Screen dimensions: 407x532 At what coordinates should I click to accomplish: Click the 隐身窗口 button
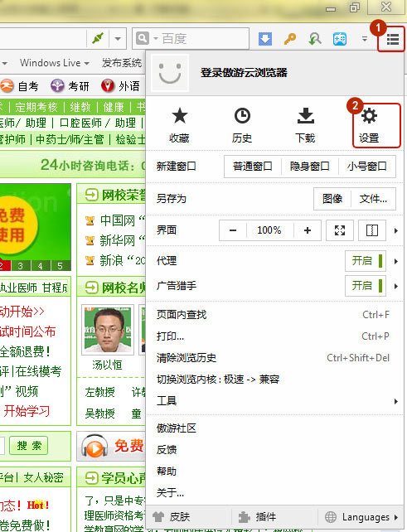(x=310, y=167)
